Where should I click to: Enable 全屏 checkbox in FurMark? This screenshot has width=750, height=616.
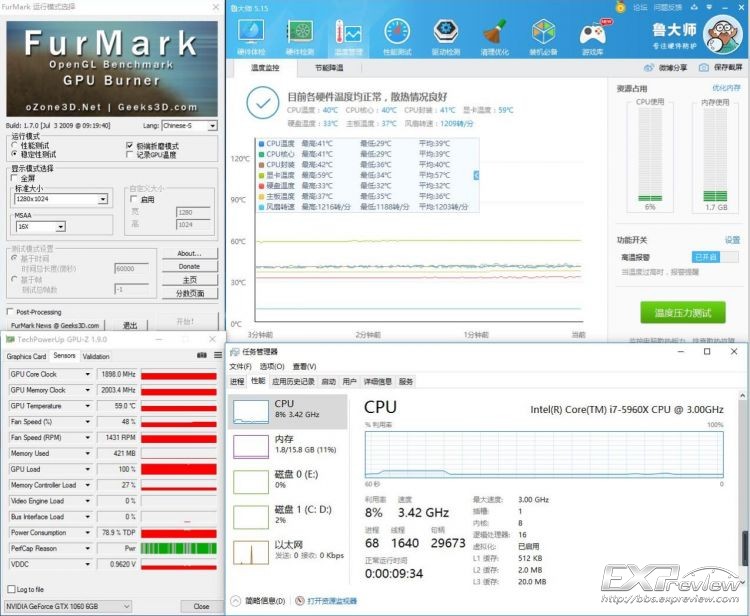tap(14, 178)
